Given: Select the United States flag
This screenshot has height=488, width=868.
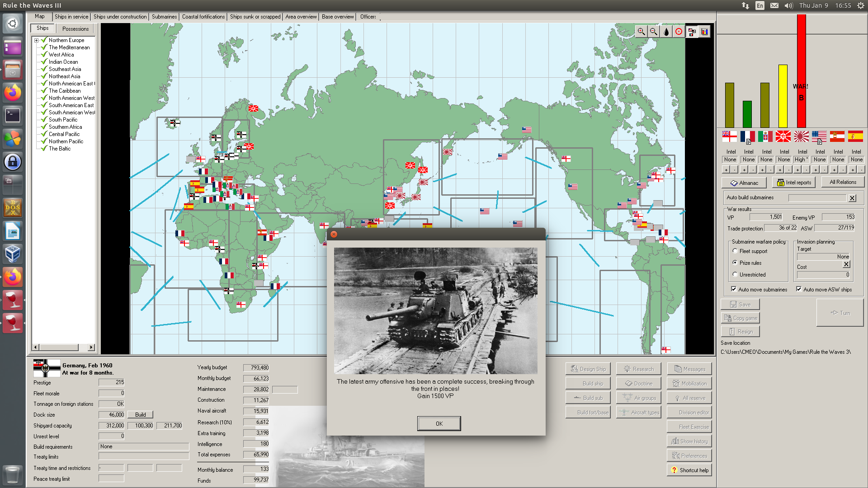Looking at the screenshot, I should [x=819, y=136].
